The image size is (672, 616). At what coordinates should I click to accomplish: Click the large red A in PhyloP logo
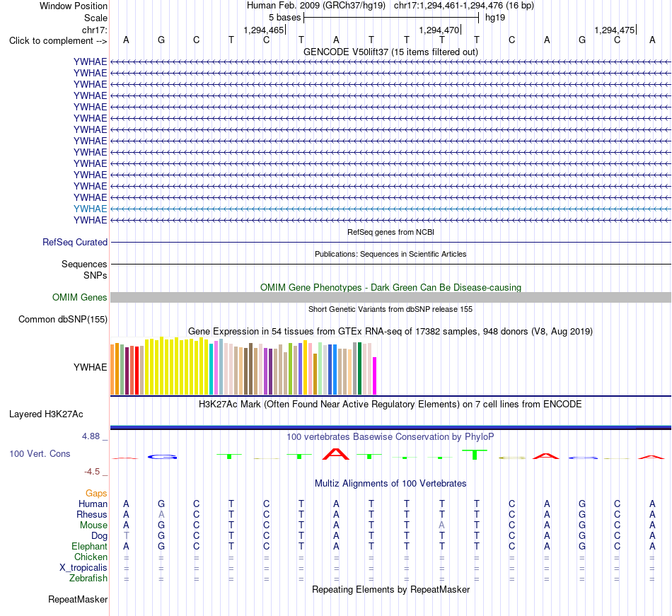pos(336,454)
